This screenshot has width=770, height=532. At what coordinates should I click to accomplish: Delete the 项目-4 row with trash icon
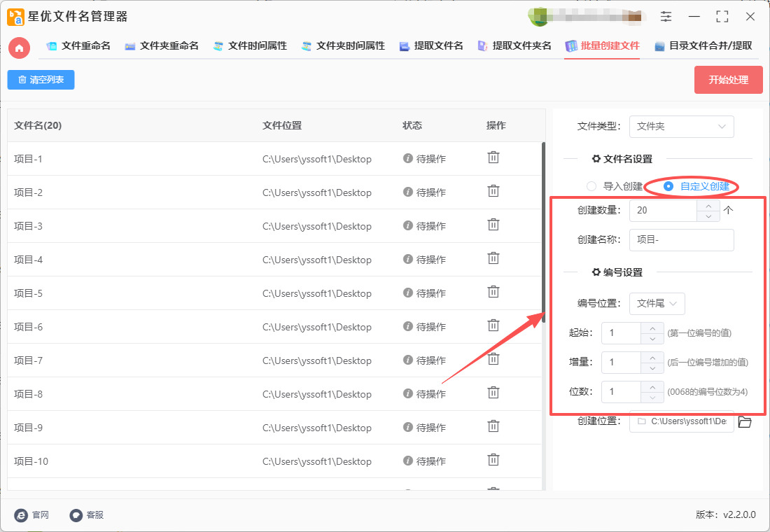point(493,258)
